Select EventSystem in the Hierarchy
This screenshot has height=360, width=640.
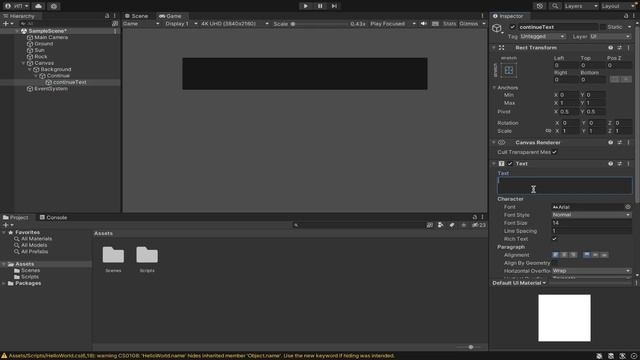pyautogui.click(x=51, y=89)
